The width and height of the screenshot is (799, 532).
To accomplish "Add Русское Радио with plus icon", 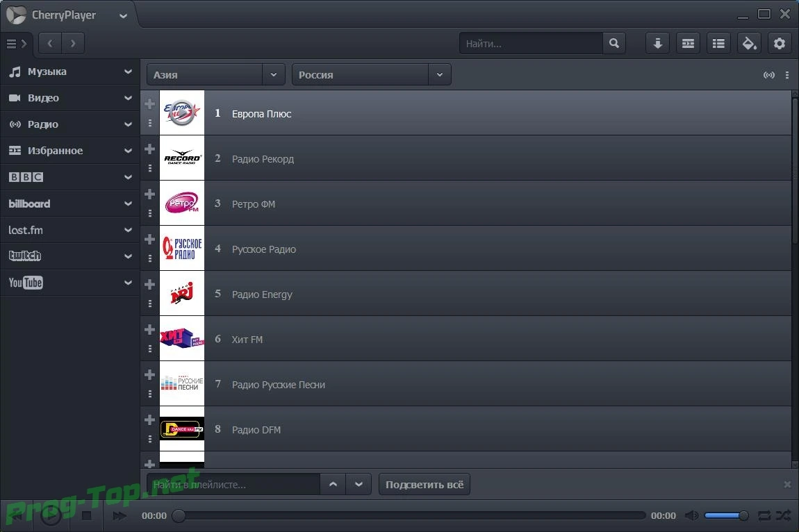I will pyautogui.click(x=149, y=239).
